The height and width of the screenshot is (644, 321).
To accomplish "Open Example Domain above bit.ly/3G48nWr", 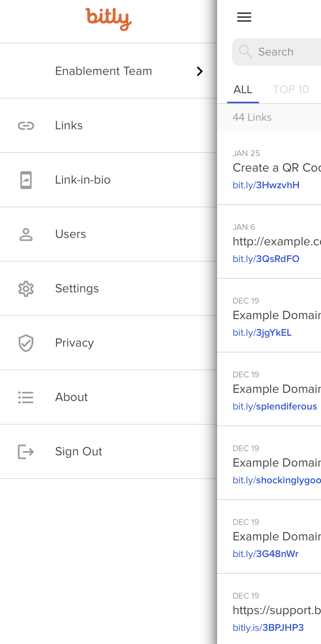I will pyautogui.click(x=277, y=536).
